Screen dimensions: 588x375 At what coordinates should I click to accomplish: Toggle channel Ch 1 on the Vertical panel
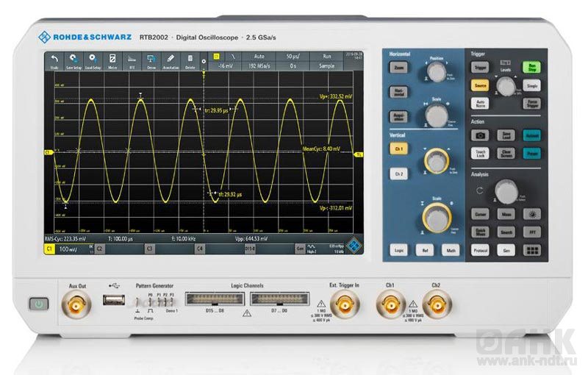click(x=398, y=149)
